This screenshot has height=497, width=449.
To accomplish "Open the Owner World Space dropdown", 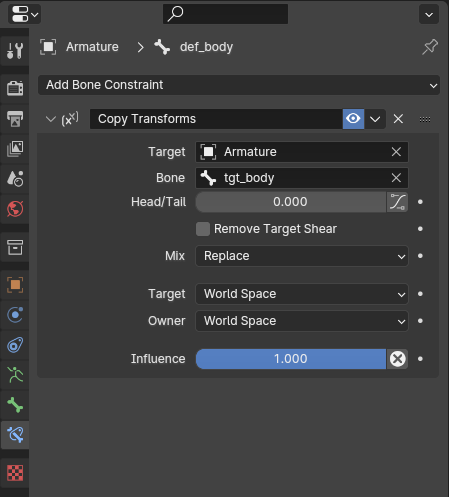I will click(x=302, y=321).
